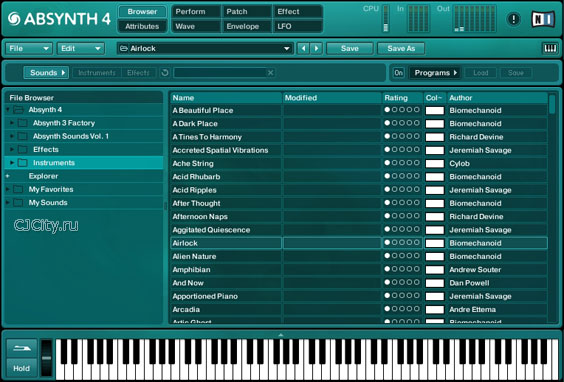564x382 pixels.
Task: Click the refresh search reset icon
Action: [x=165, y=73]
